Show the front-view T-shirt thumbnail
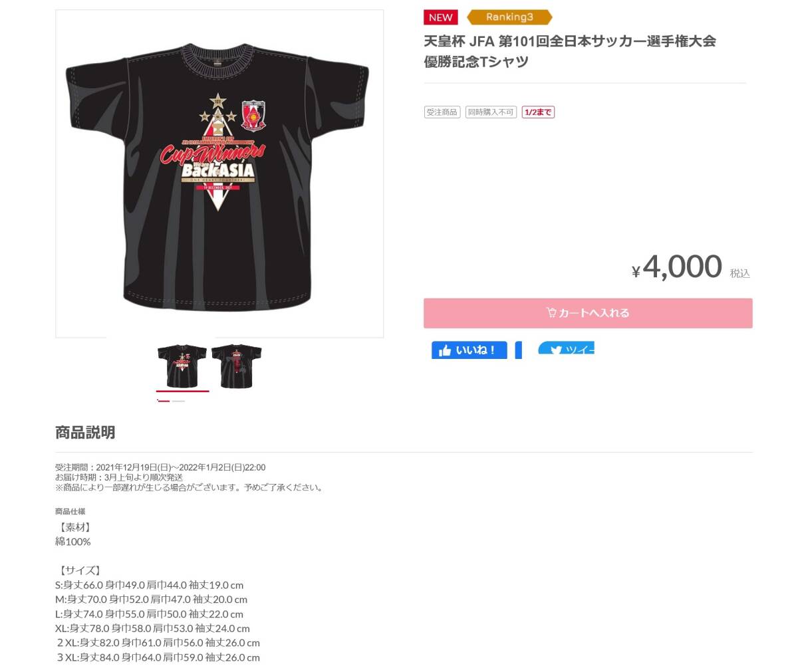Viewport: 798px width, 672px height. point(182,366)
